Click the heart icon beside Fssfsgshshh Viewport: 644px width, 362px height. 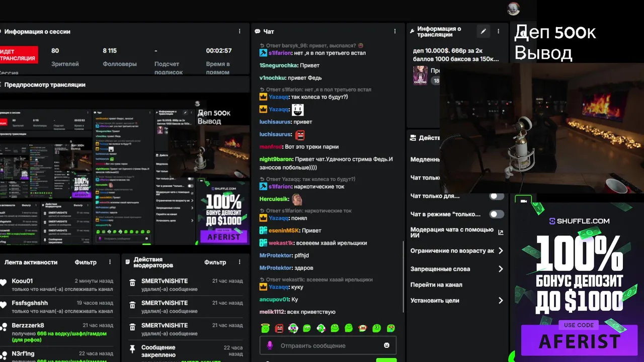(3, 305)
